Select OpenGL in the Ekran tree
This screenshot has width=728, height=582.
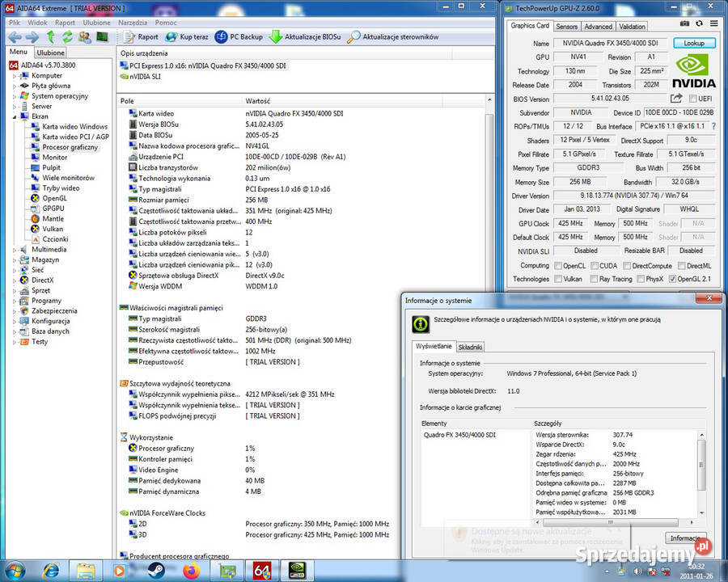click(55, 198)
